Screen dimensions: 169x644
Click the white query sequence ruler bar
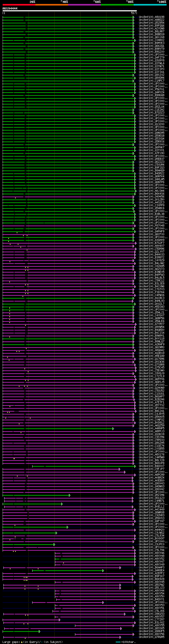pos(70,11)
